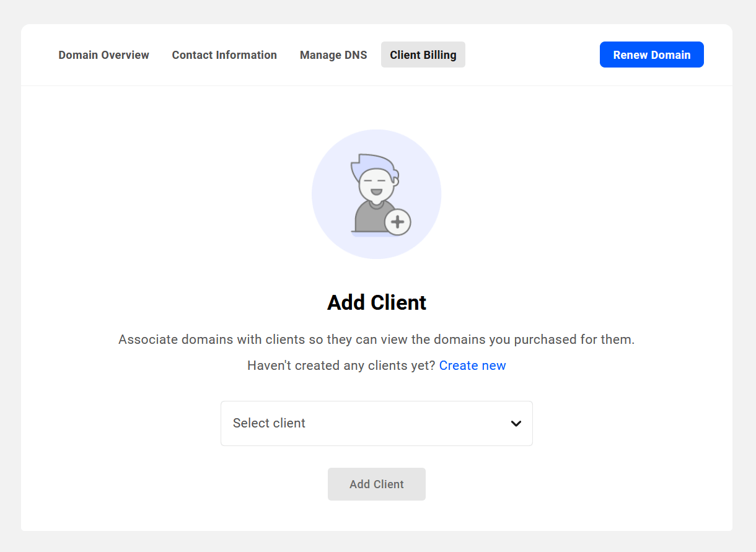Go to the Contact Information tab

tap(224, 55)
